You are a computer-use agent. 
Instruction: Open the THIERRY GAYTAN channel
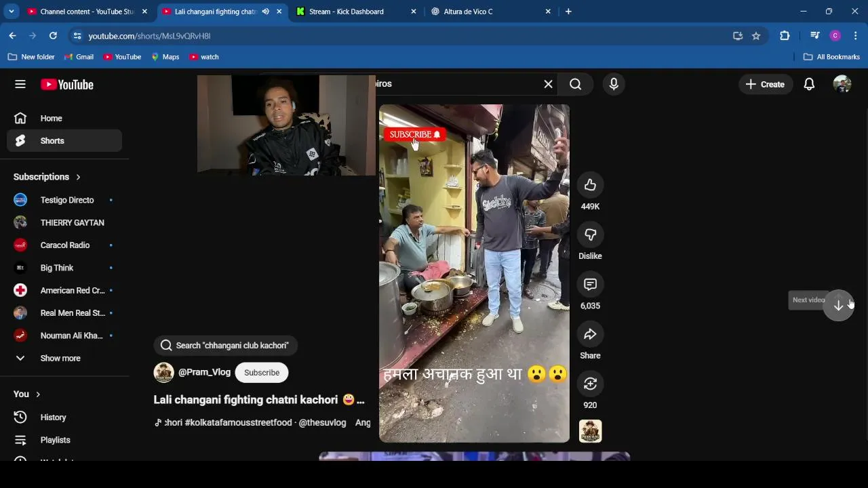(x=65, y=222)
